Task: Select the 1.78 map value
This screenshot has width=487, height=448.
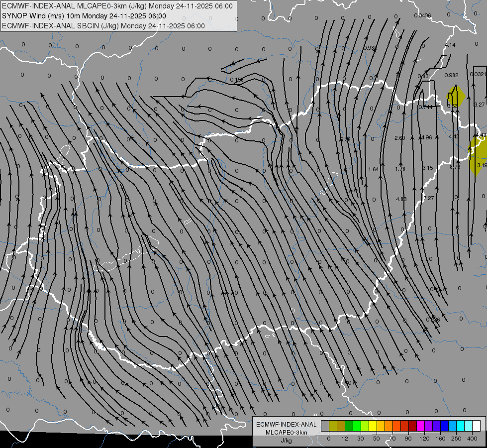Action: [400, 169]
